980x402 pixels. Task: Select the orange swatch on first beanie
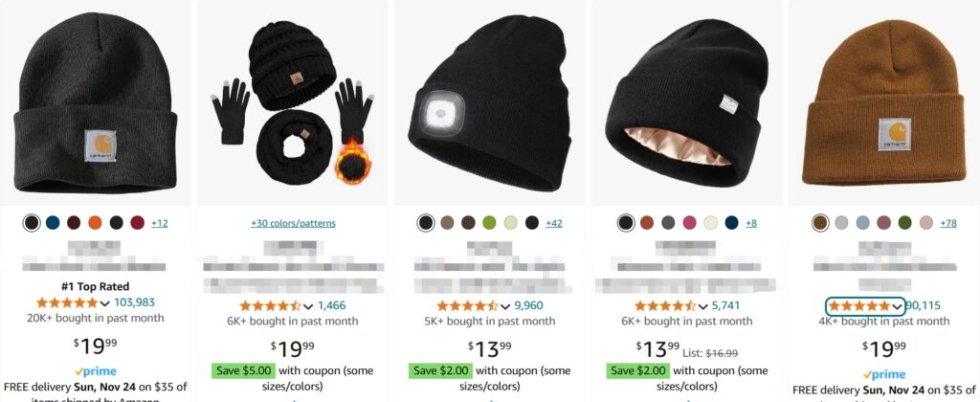click(x=95, y=223)
